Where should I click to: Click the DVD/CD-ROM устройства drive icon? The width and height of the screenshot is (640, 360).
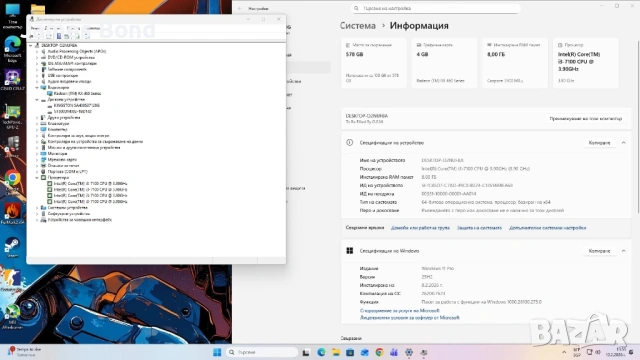pos(43,58)
